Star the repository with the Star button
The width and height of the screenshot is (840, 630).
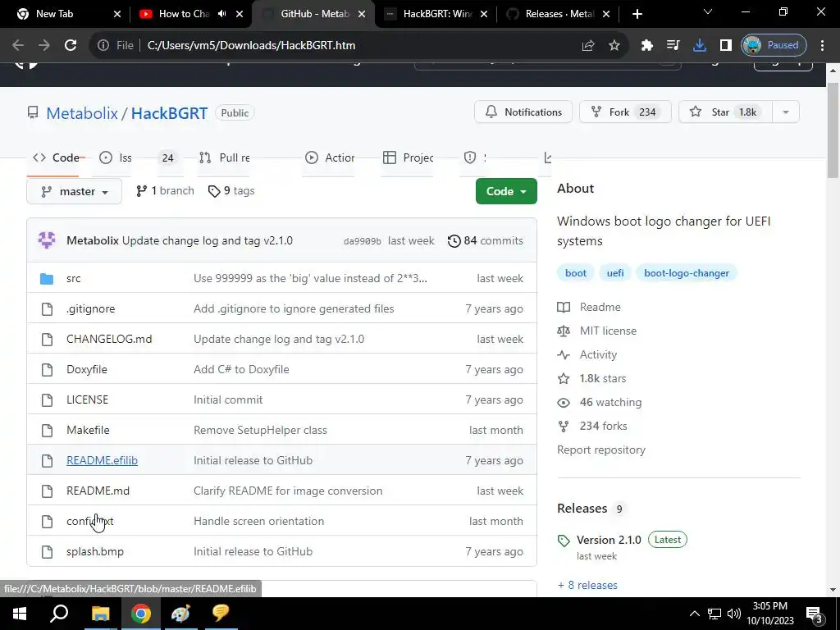(x=725, y=112)
